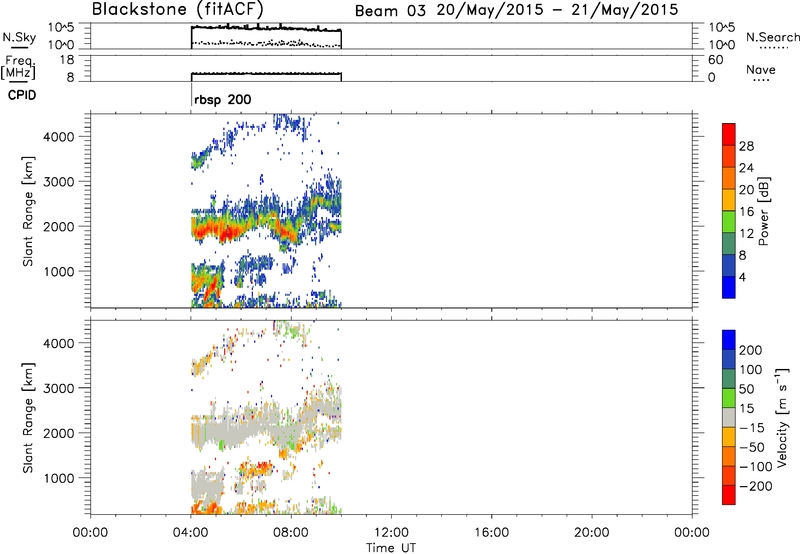Select the rbsp 200 CPID annotation

[222, 99]
